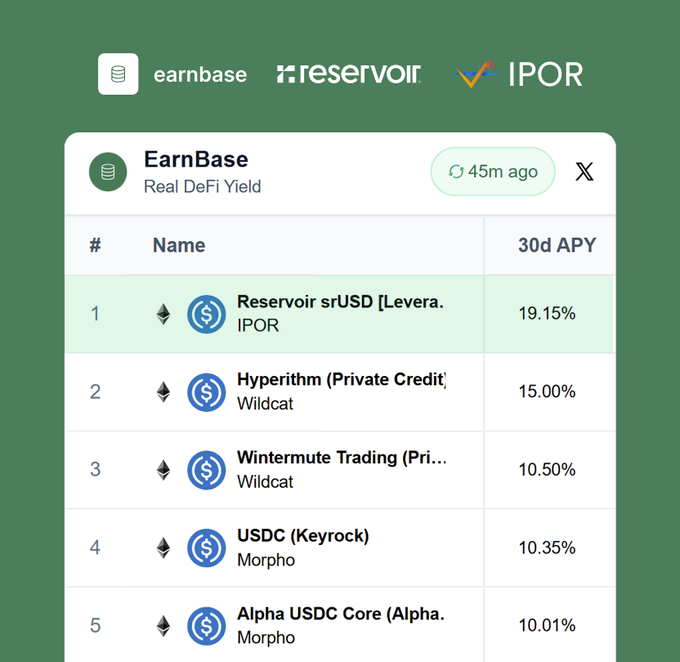Click rank number 3 in the table
This screenshot has width=680, height=662.
click(95, 469)
